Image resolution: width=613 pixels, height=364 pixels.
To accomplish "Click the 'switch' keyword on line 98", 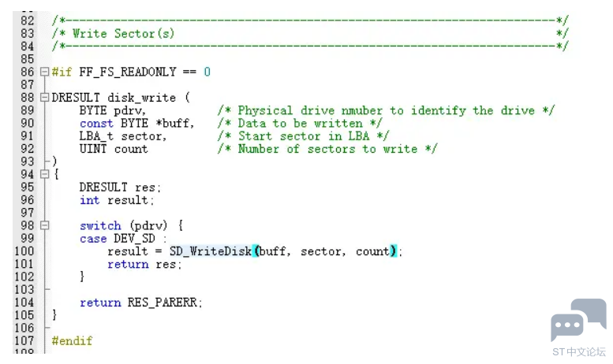I will tap(100, 226).
